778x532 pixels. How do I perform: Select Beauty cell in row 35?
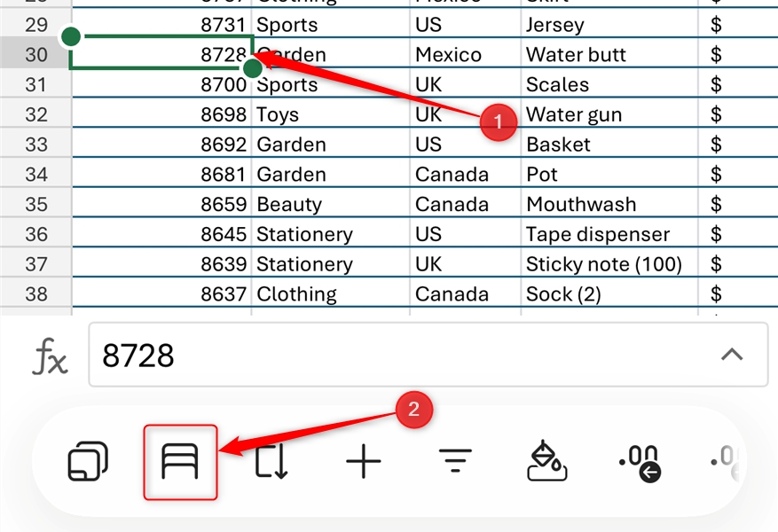coord(331,204)
